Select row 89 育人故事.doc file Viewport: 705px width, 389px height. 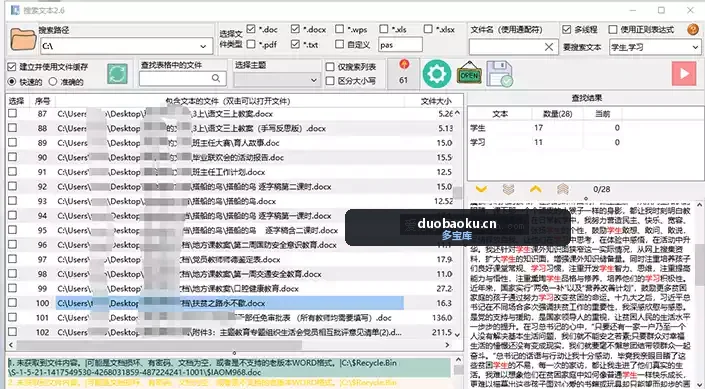pyautogui.click(x=231, y=143)
